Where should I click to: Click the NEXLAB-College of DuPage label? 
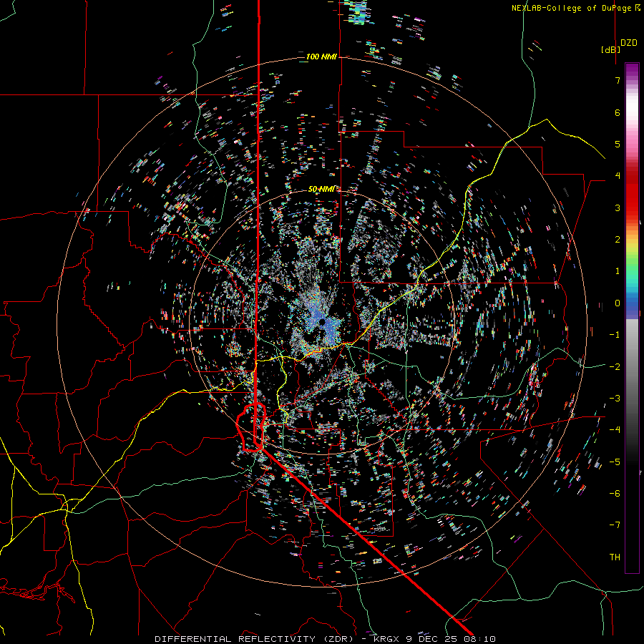click(x=575, y=8)
